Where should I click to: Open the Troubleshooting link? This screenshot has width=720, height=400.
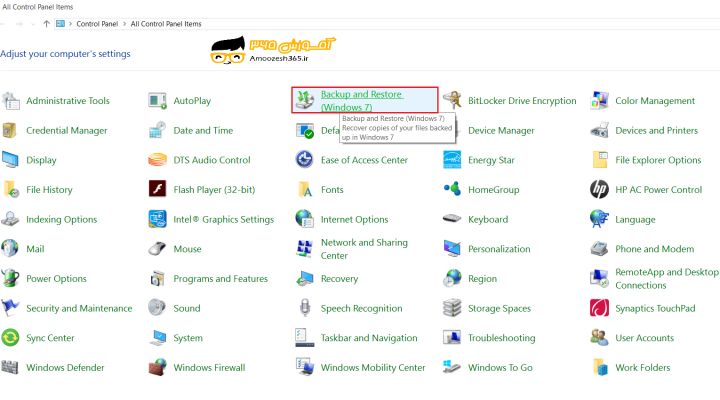click(501, 338)
